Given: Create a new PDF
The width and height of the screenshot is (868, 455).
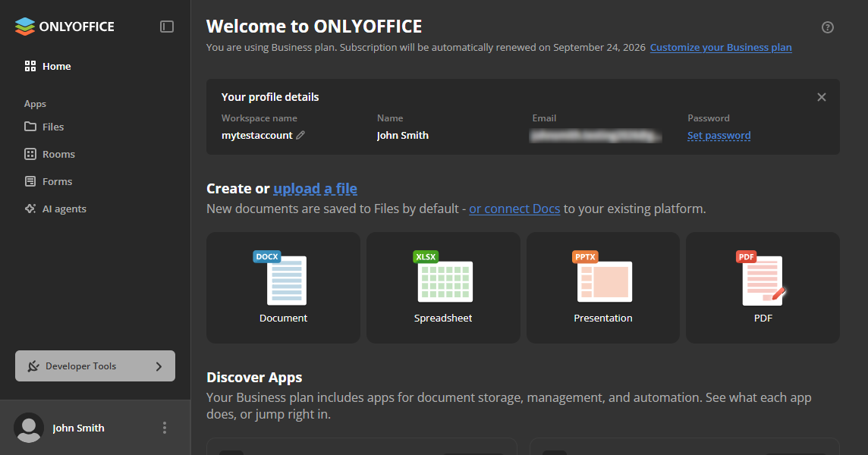Looking at the screenshot, I should pyautogui.click(x=763, y=288).
